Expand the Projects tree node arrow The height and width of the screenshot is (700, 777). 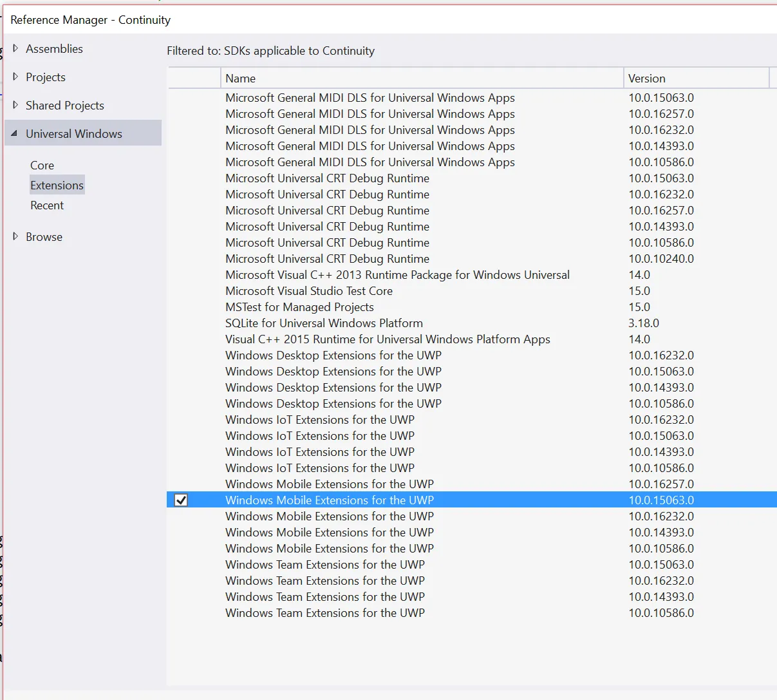click(x=15, y=77)
